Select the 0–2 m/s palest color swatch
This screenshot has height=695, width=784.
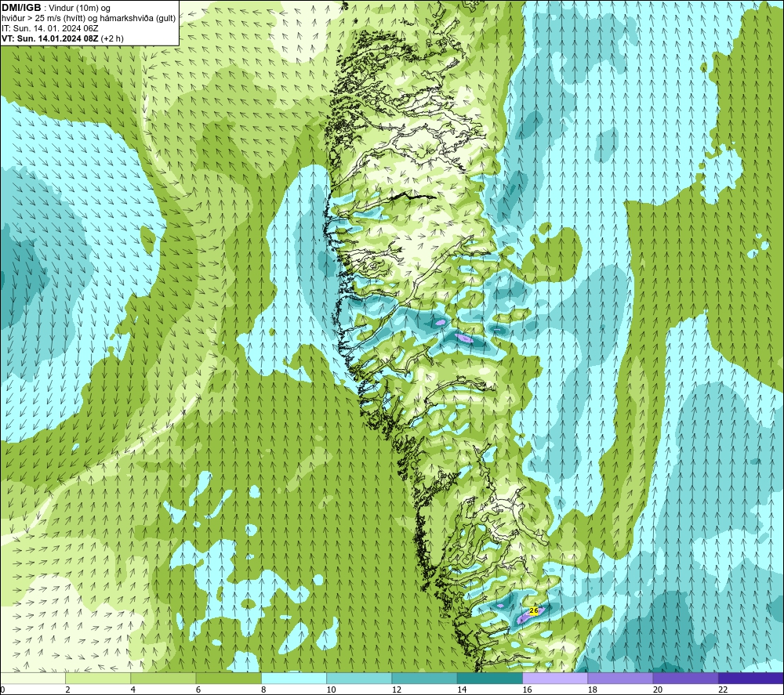coord(32,678)
